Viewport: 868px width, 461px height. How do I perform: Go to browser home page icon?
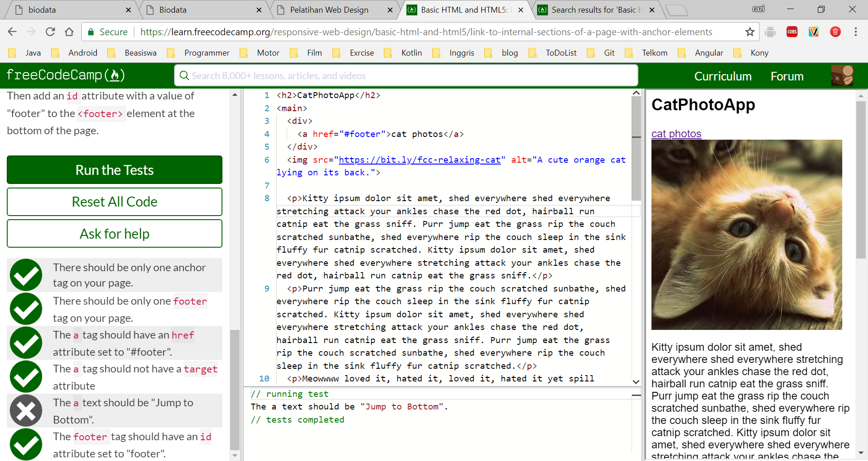(x=69, y=32)
